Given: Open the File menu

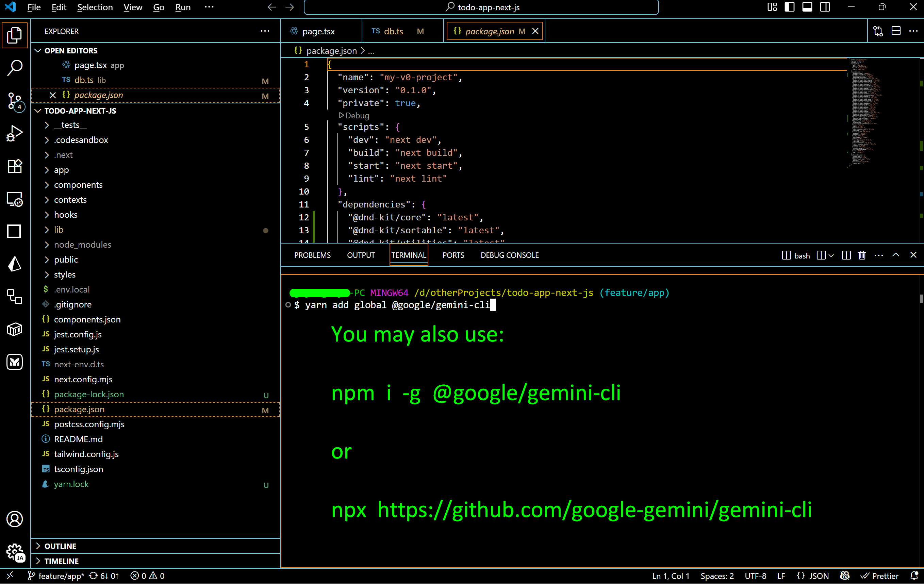Looking at the screenshot, I should click(x=34, y=7).
